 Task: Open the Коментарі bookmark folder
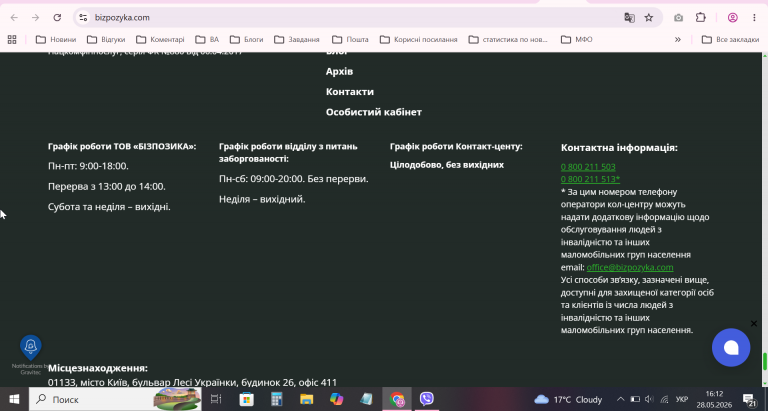click(160, 39)
